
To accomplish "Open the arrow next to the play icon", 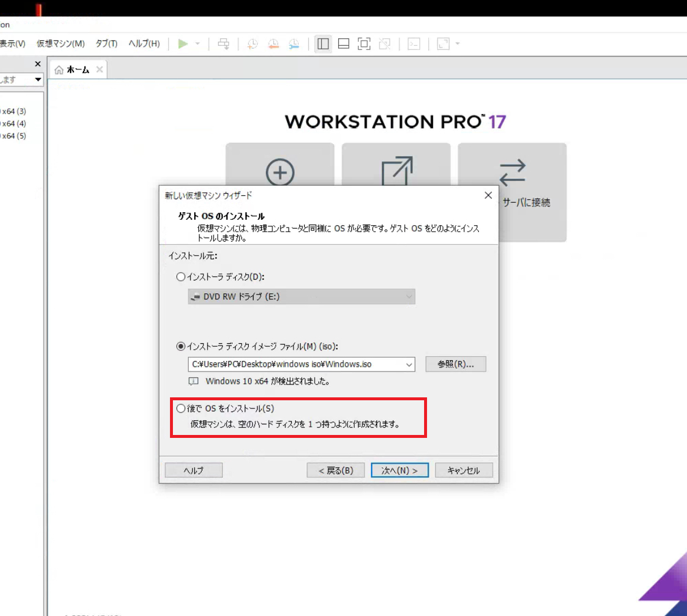I will (x=198, y=43).
